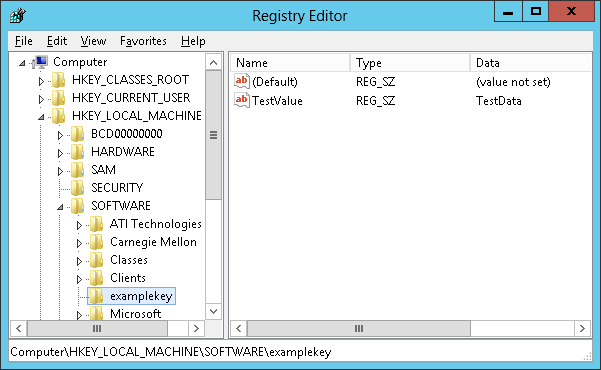This screenshot has height=370, width=601.
Task: Click the SOFTWARE folder icon
Action: (x=77, y=206)
